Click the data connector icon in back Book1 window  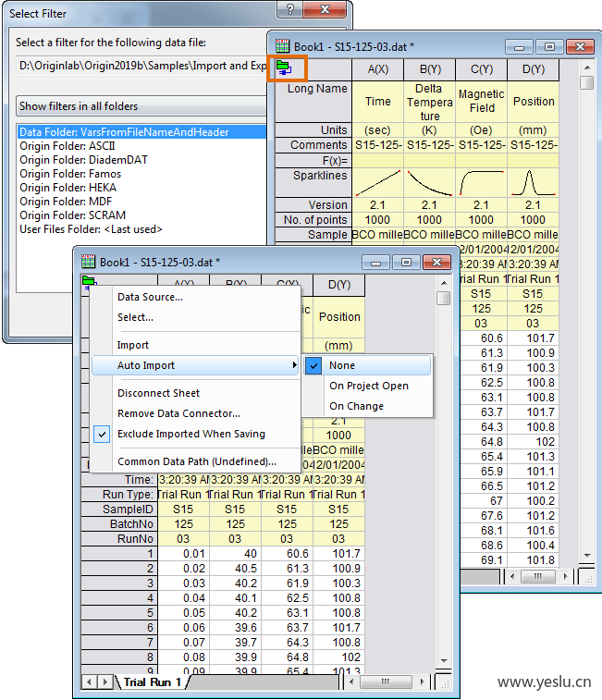click(284, 68)
